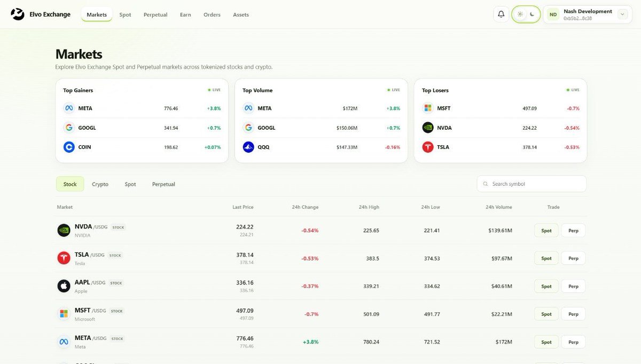Select the Spot filter tab below cards
The width and height of the screenshot is (641, 364).
coord(130,184)
